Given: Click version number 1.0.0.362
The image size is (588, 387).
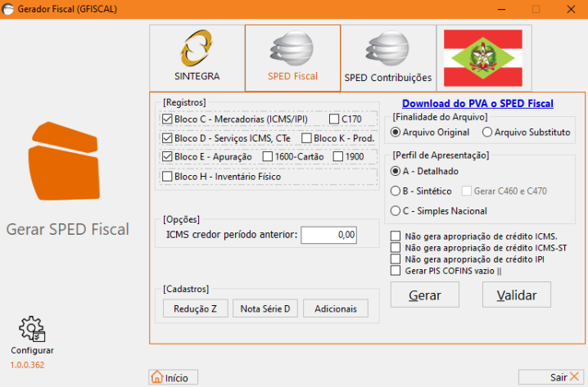Looking at the screenshot, I should click(x=27, y=365).
